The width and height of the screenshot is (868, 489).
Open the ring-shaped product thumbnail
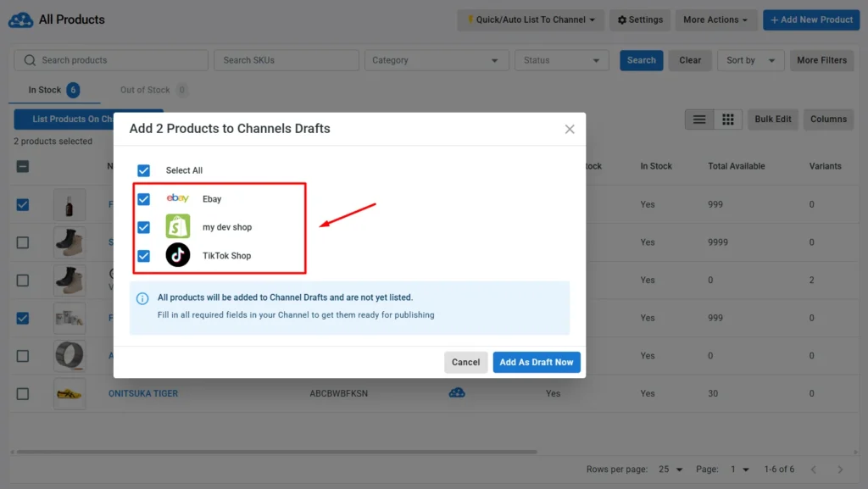pyautogui.click(x=70, y=356)
